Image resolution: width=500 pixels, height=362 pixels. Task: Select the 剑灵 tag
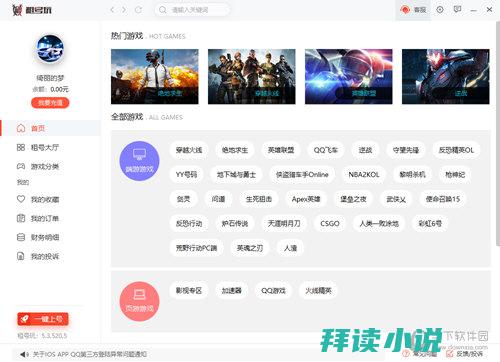(183, 199)
